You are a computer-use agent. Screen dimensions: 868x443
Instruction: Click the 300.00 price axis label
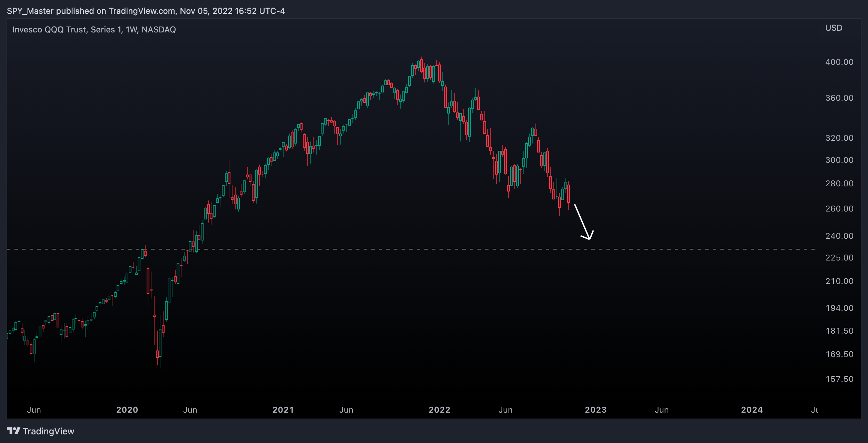click(x=839, y=160)
